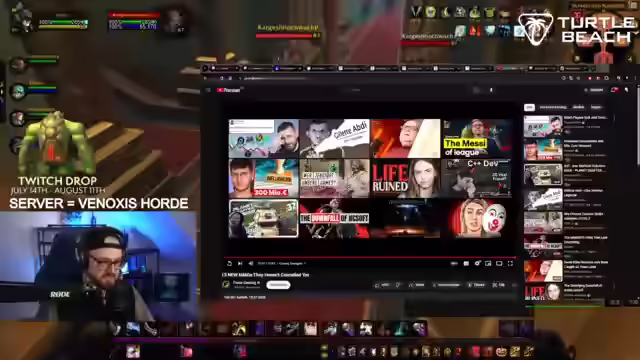Skip to the next video in player
Screen dimensions: 640x360
[240, 264]
